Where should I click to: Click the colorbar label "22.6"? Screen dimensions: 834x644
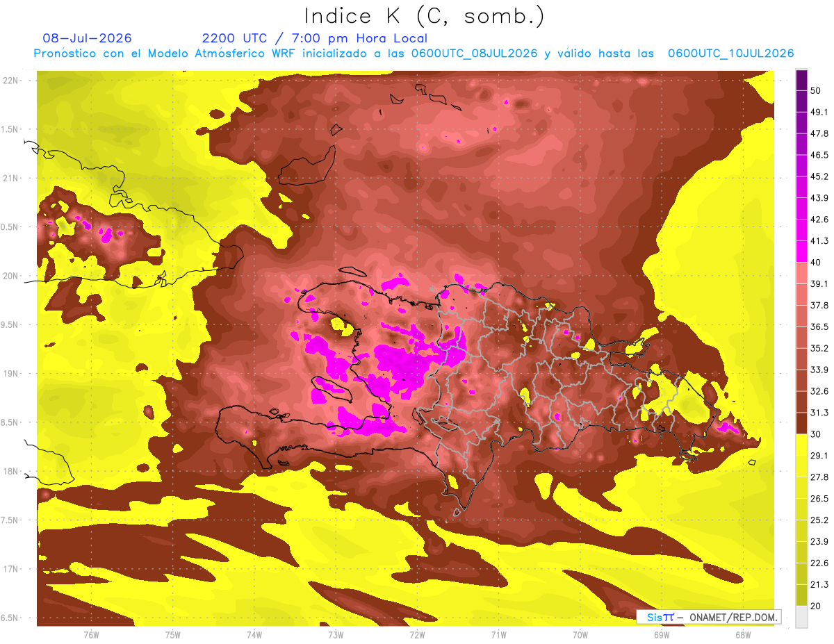tap(819, 563)
